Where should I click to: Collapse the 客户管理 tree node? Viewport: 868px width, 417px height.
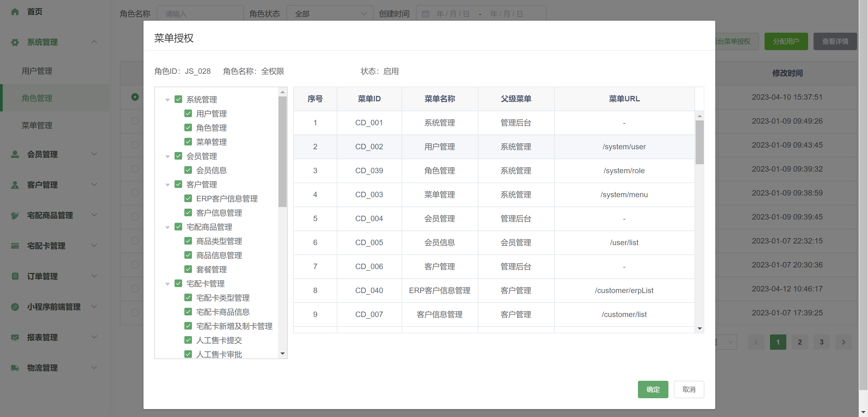point(167,185)
